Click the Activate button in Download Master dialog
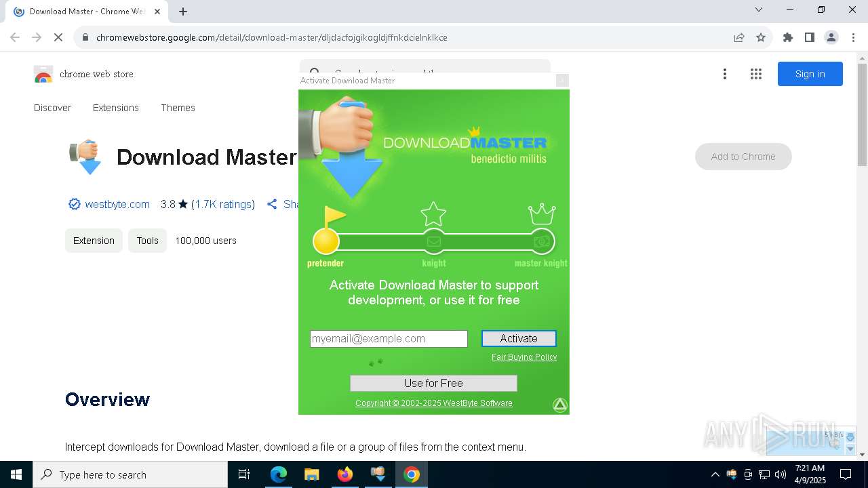This screenshot has height=488, width=868. pyautogui.click(x=519, y=338)
